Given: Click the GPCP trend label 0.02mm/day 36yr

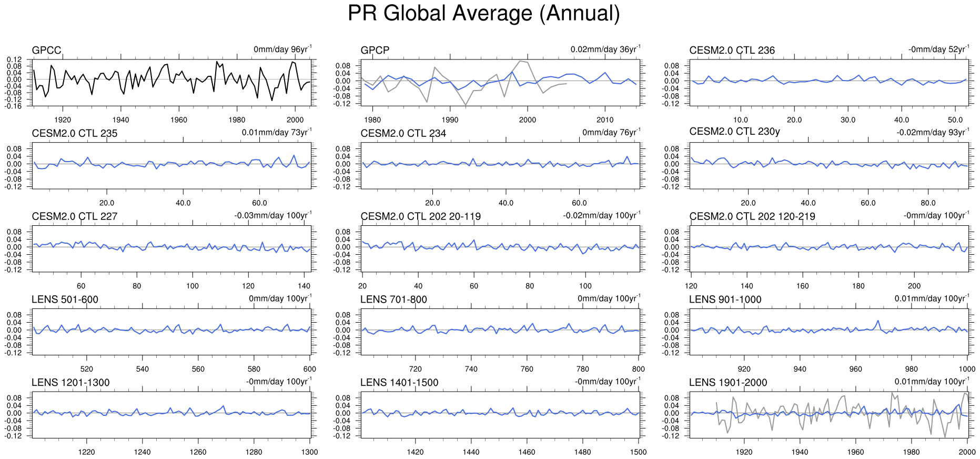Looking at the screenshot, I should [x=605, y=49].
